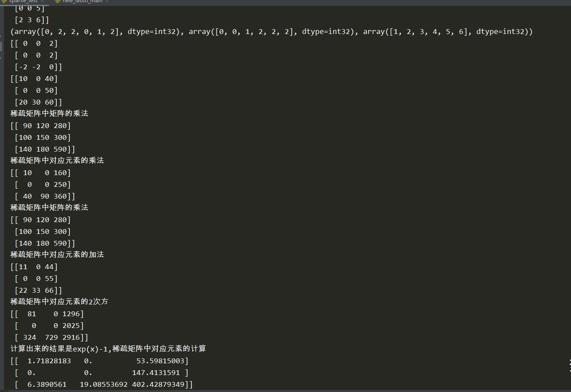Click the bottom horizontal scrollbar strip
The image size is (571, 392).
click(x=285, y=391)
